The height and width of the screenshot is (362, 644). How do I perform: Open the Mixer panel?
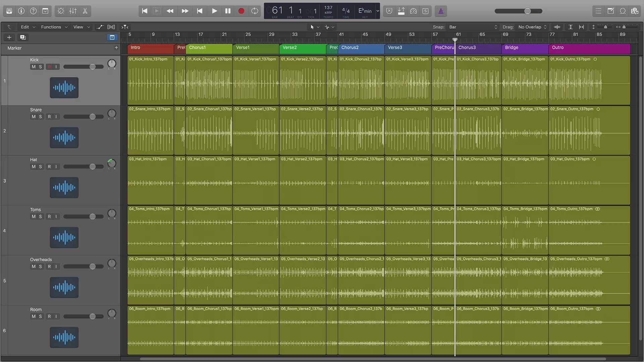point(73,11)
